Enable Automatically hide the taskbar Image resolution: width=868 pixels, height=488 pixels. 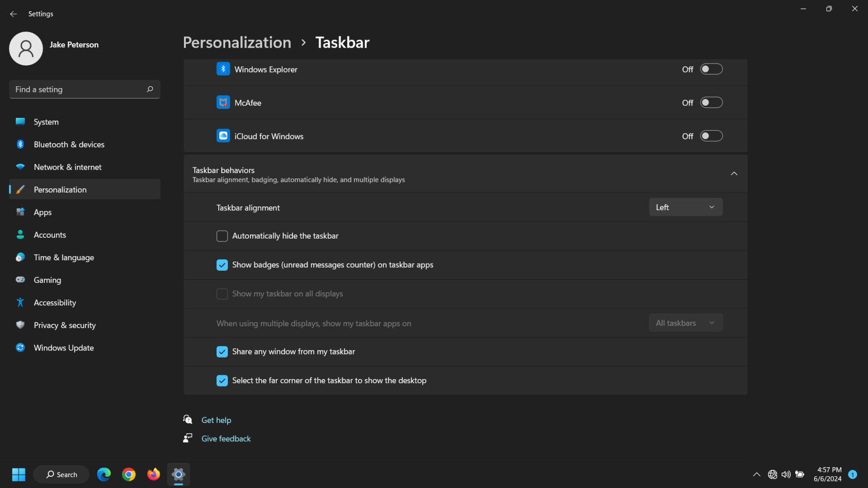(222, 236)
